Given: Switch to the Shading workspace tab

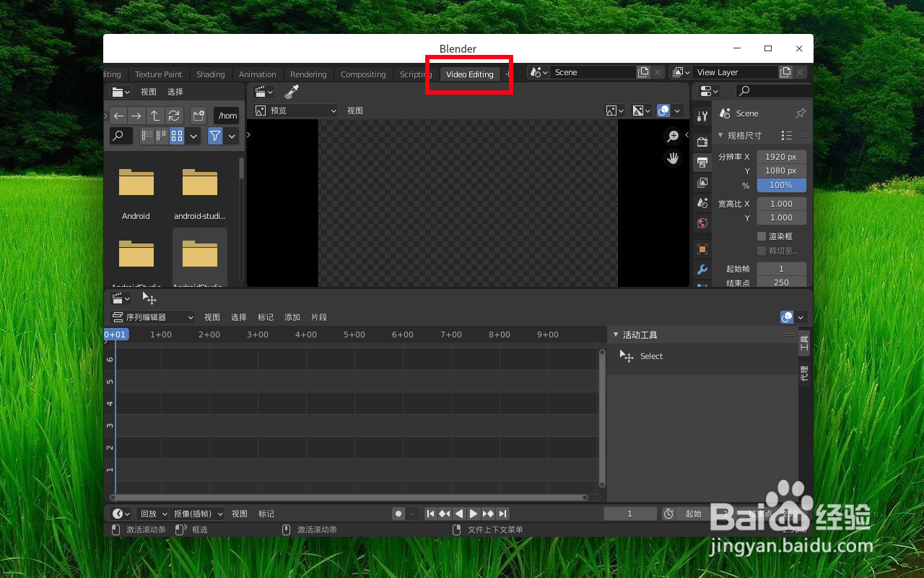Looking at the screenshot, I should pos(211,74).
